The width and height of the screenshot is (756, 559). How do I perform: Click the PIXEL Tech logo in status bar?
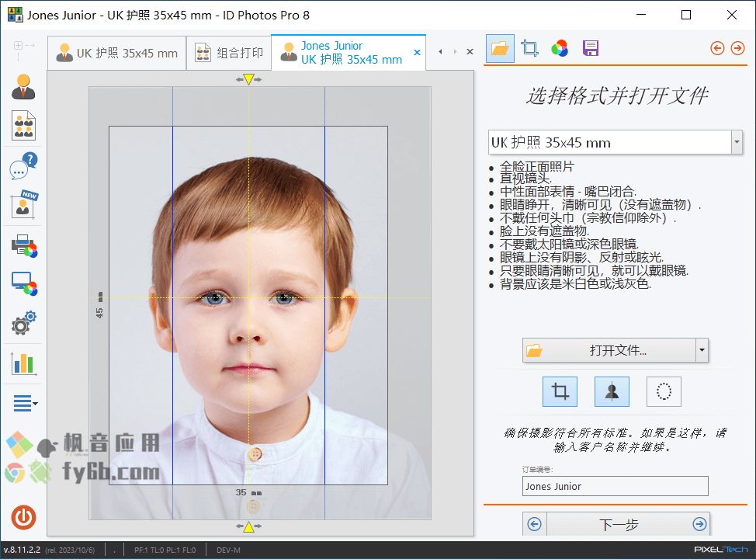721,550
